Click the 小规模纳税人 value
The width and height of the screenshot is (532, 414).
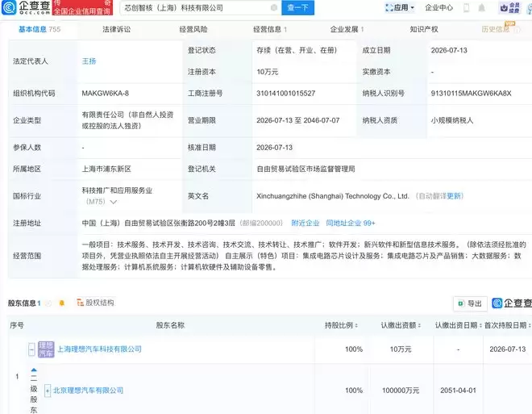pos(452,120)
